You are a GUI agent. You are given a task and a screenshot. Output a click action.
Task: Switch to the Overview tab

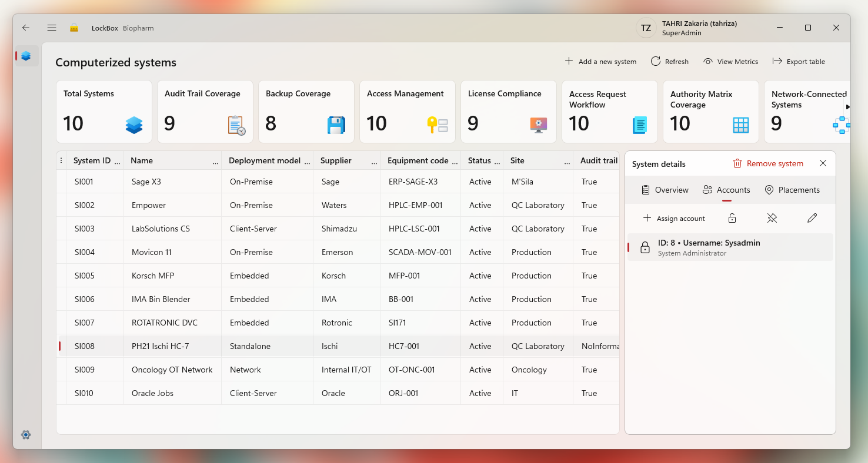click(665, 190)
